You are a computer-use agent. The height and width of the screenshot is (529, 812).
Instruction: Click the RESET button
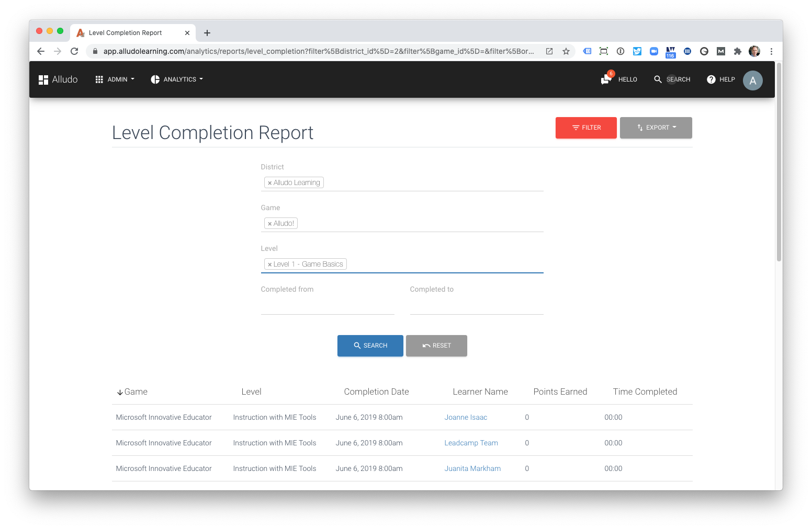(x=436, y=346)
